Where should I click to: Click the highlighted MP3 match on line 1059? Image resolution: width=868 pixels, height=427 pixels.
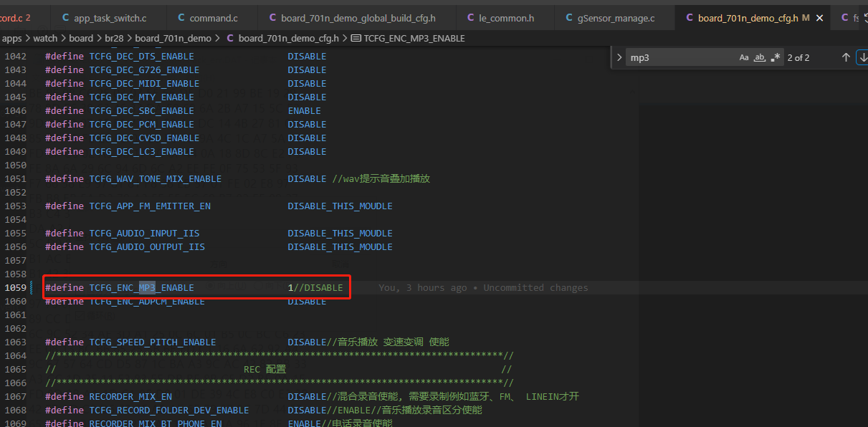pos(147,288)
